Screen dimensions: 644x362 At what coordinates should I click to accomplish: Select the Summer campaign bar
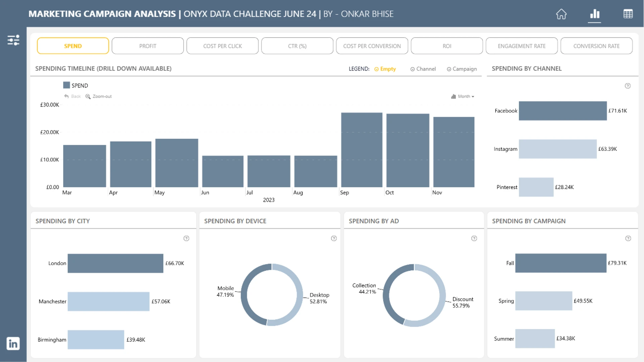tap(535, 339)
